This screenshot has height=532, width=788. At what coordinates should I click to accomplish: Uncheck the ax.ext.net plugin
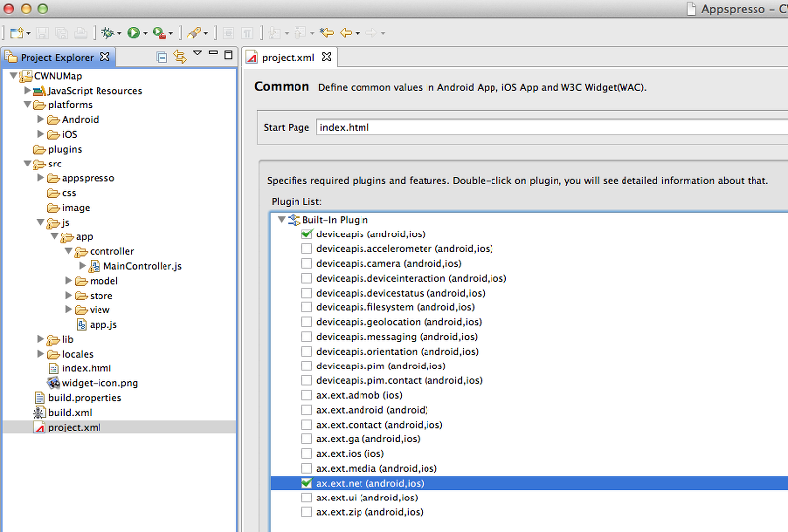pos(306,483)
